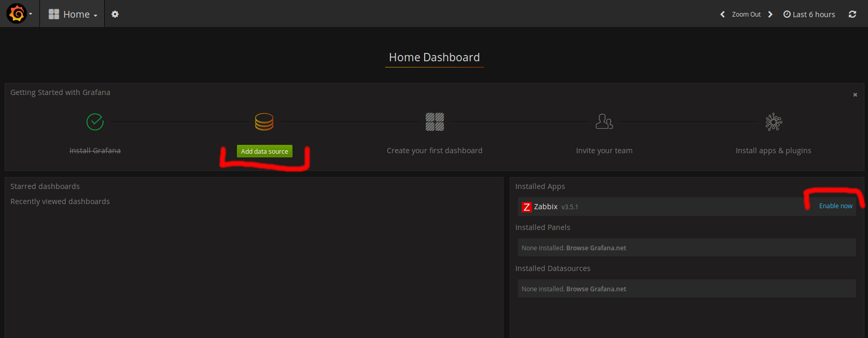The image size is (868, 338).
Task: Expand the Home dashboard dropdown
Action: pos(73,15)
